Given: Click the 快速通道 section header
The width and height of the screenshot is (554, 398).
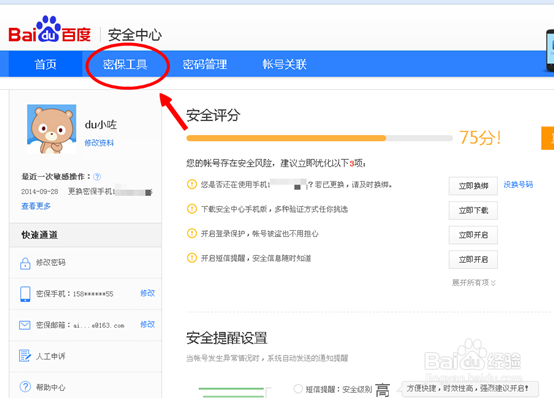Looking at the screenshot, I should coord(86,235).
